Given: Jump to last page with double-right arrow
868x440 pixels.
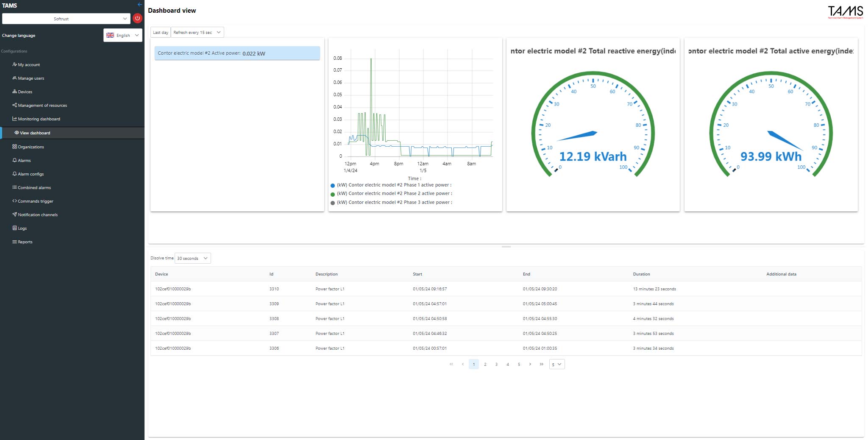Looking at the screenshot, I should tap(541, 364).
